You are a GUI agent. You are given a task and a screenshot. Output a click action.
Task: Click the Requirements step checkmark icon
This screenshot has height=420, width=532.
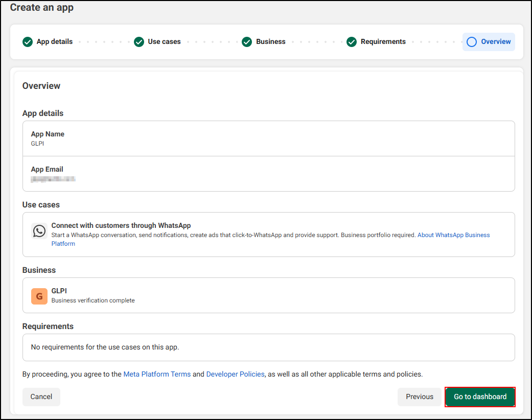pos(352,42)
